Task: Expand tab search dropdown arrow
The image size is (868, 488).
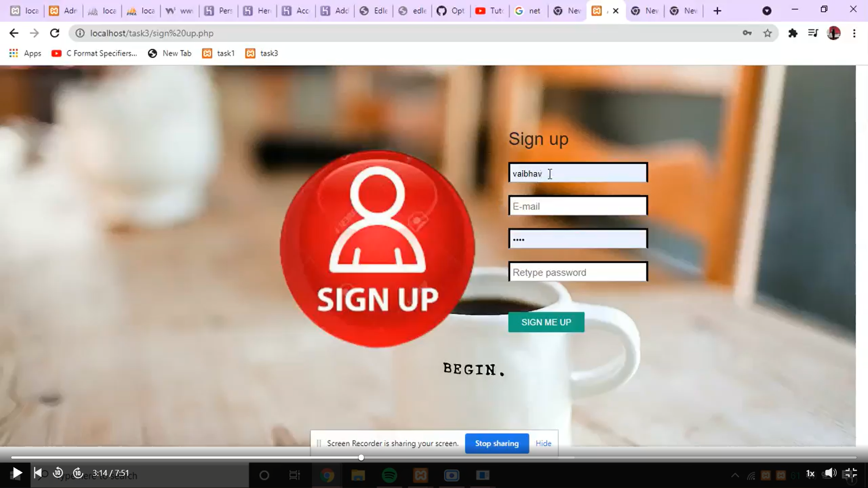Action: [767, 10]
